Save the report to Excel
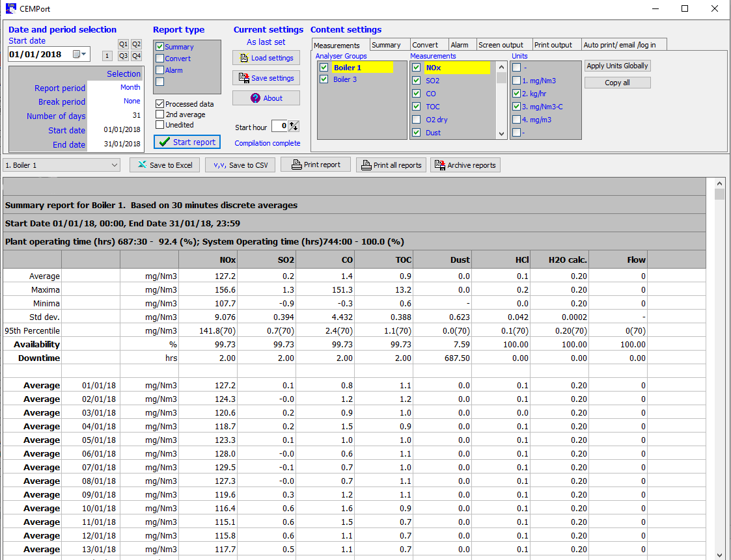The width and height of the screenshot is (731, 560). click(x=164, y=165)
